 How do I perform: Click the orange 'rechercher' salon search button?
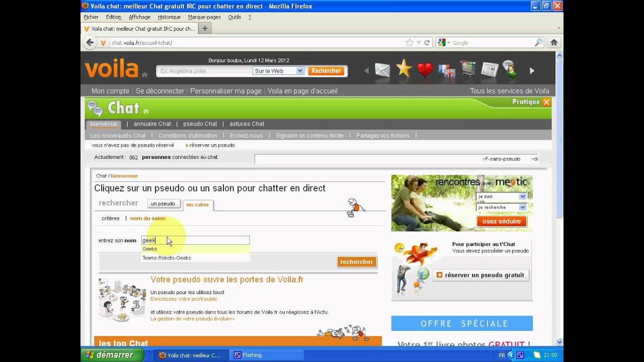pos(357,262)
